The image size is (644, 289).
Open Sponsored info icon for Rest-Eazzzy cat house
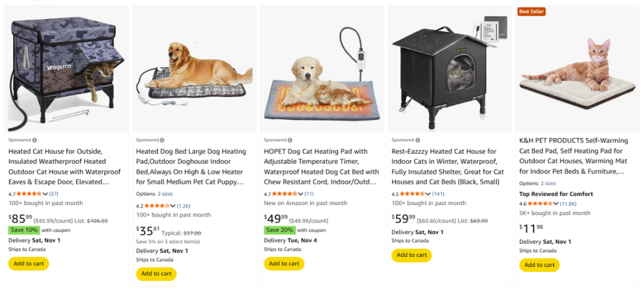[x=417, y=140]
